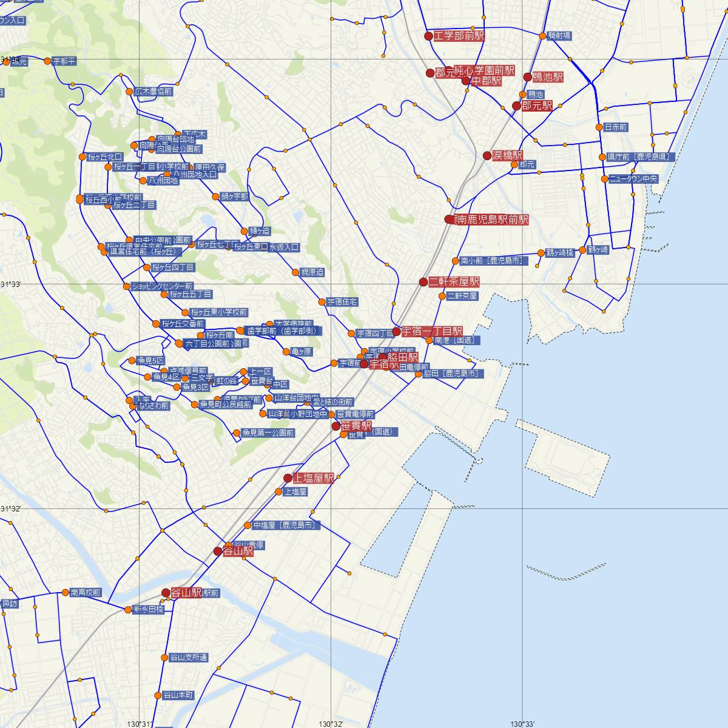Click the 宇宿一丁目駅 station marker
This screenshot has height=728, width=728.
click(x=397, y=331)
